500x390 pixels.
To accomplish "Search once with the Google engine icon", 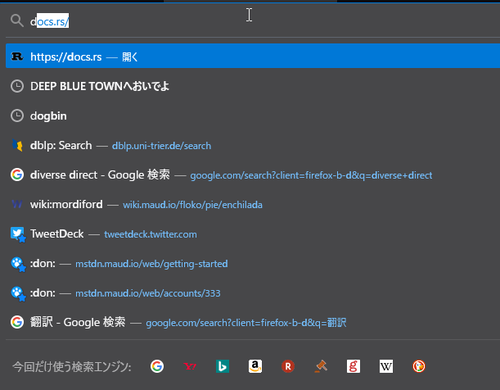I will (157, 366).
